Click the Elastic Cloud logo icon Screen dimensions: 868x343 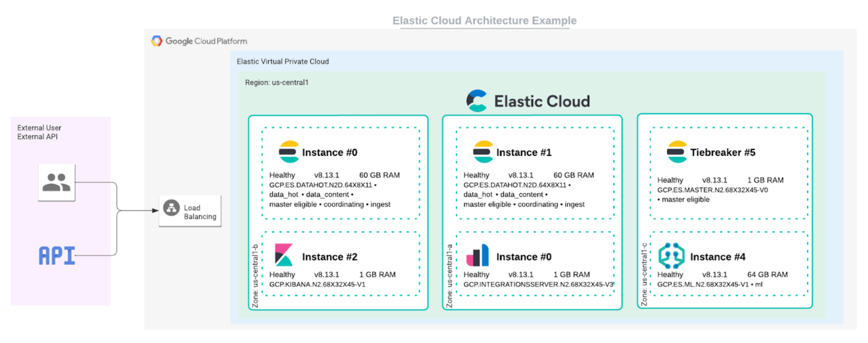click(477, 101)
